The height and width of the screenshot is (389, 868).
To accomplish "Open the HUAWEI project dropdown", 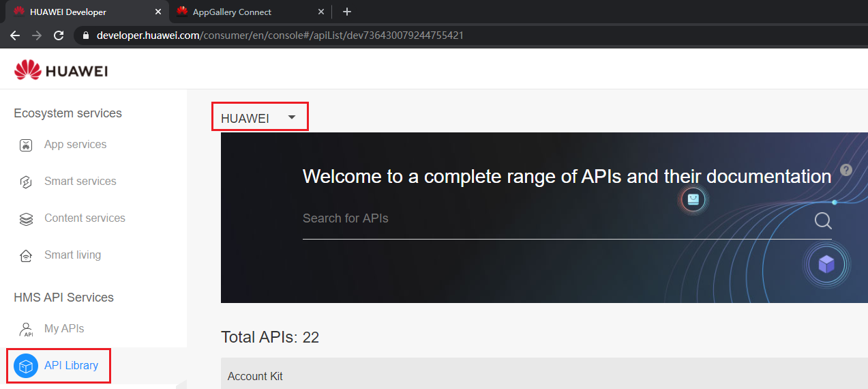I will pyautogui.click(x=259, y=117).
